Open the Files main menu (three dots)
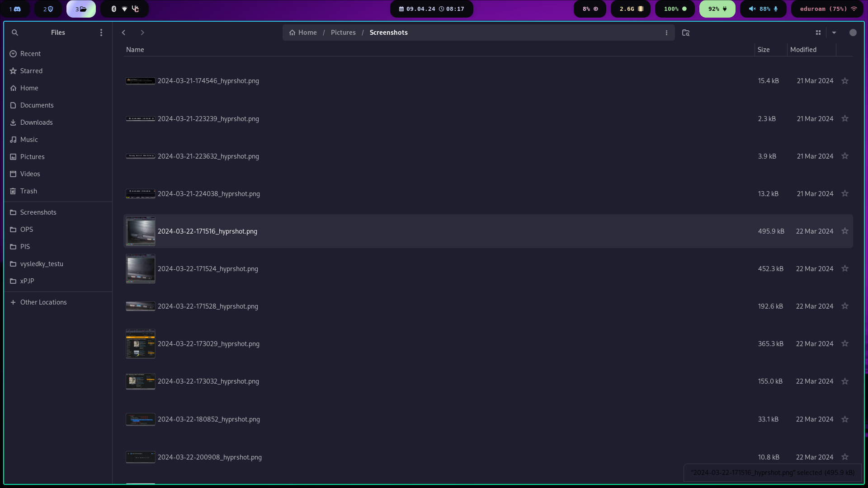This screenshot has height=488, width=868. (x=101, y=33)
